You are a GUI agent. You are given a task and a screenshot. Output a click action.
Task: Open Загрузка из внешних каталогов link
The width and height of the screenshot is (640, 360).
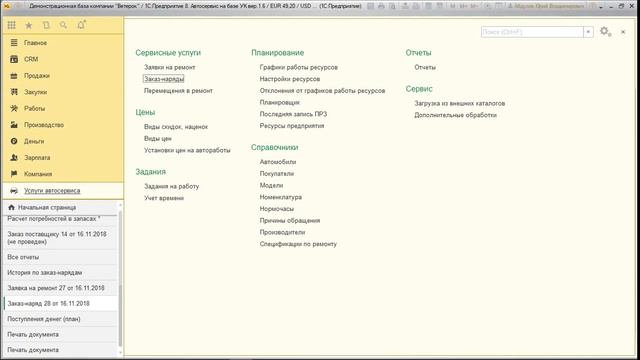[460, 103]
